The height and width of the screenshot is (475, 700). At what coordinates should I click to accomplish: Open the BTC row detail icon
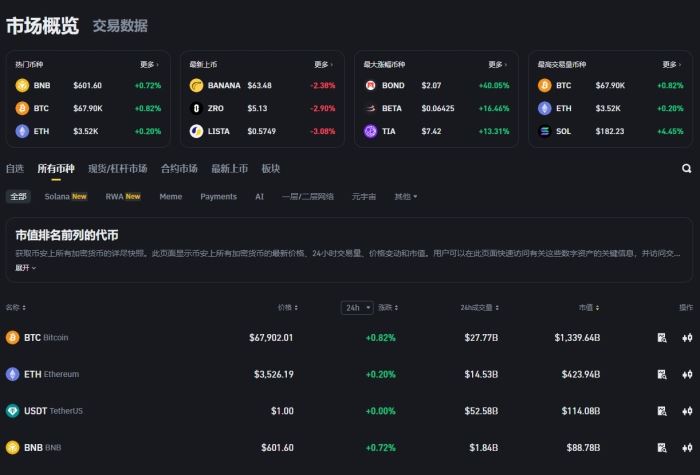662,338
